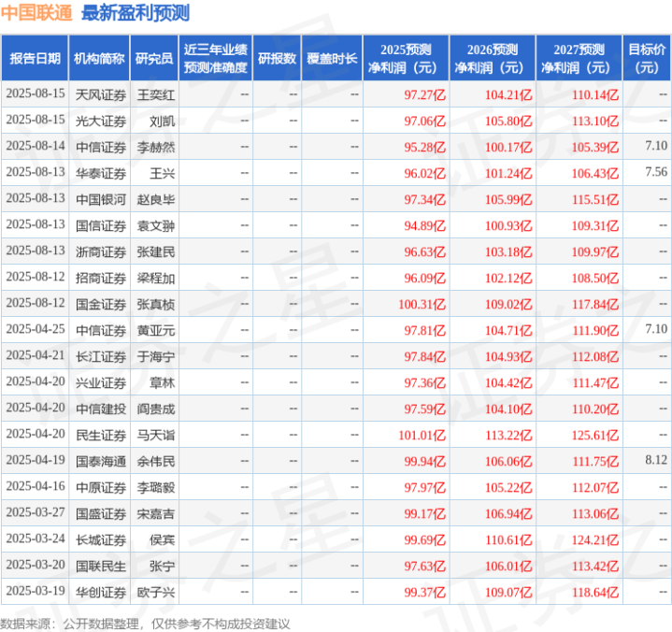Click the 中国联通 title text

tap(36, 13)
